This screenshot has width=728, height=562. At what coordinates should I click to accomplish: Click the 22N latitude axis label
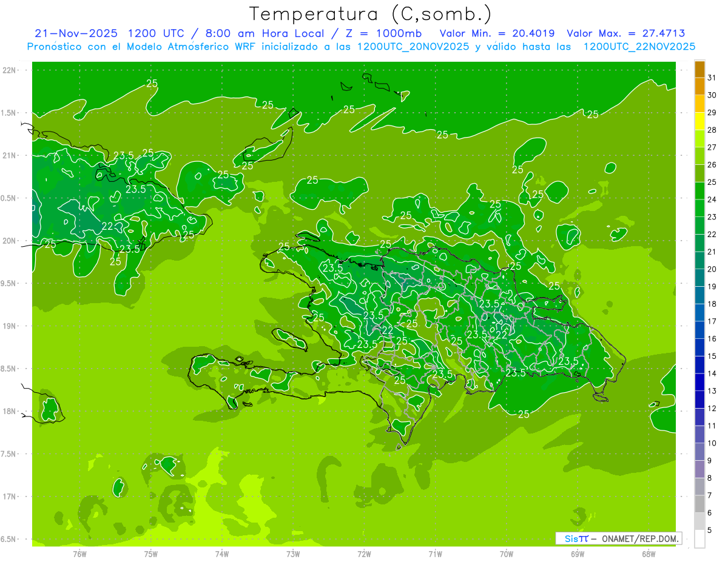click(10, 70)
